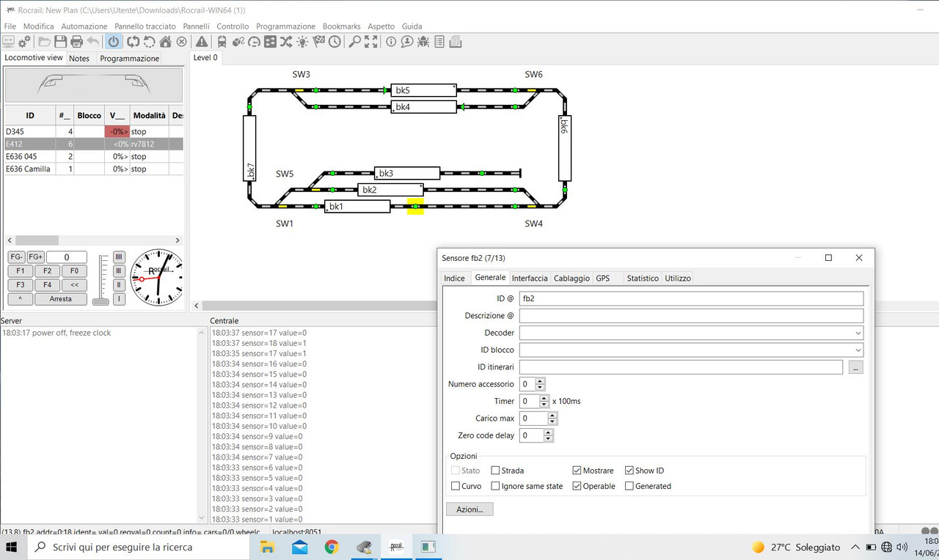Click the locomotive speed slider handle
The height and width of the screenshot is (560, 939).
click(x=101, y=301)
